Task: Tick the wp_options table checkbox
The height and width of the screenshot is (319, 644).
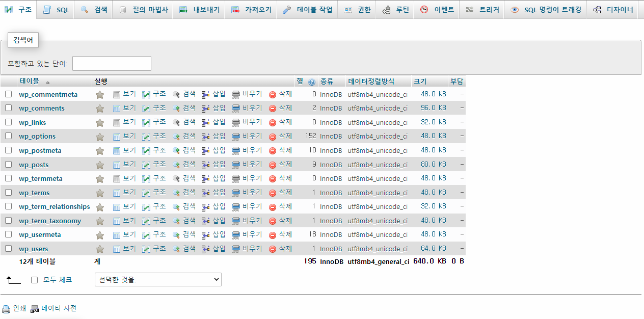Action: (x=8, y=136)
